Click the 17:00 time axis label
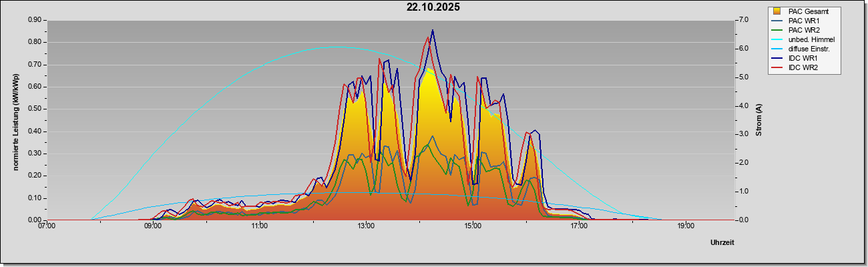This screenshot has width=868, height=267. point(579,226)
